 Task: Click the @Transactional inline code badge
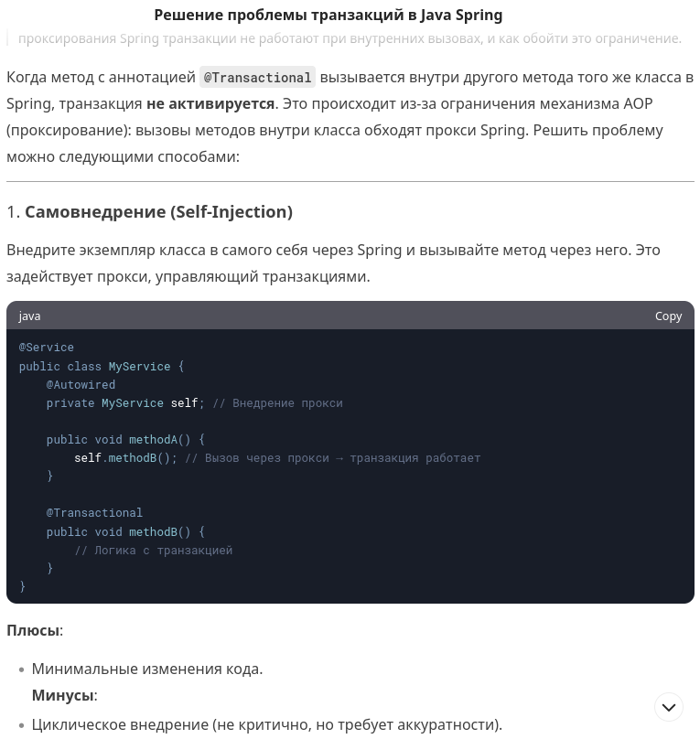click(257, 77)
